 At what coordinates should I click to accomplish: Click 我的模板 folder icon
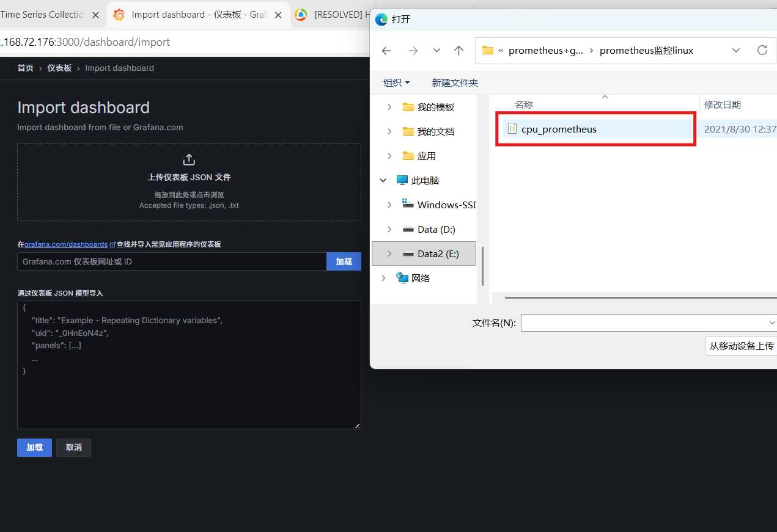pyautogui.click(x=408, y=107)
